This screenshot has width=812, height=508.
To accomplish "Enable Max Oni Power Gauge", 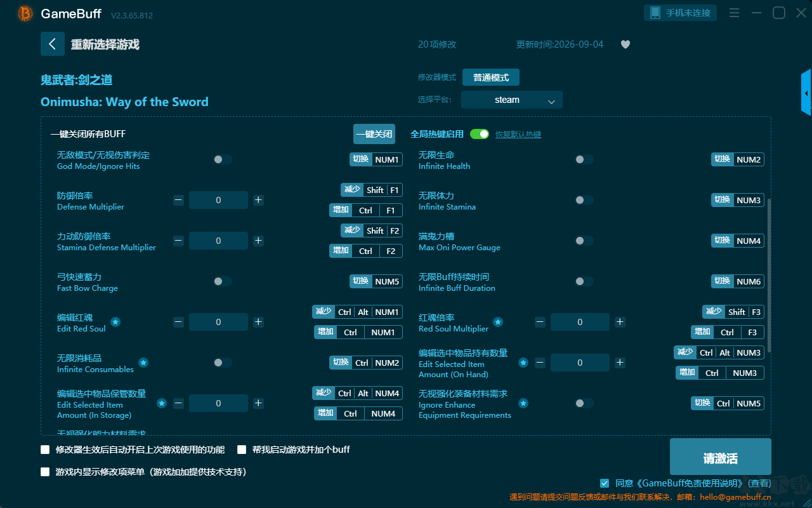I will [584, 241].
